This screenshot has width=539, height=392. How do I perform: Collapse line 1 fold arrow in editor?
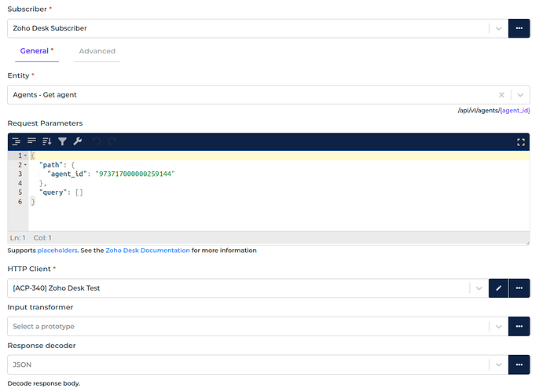[x=25, y=156]
